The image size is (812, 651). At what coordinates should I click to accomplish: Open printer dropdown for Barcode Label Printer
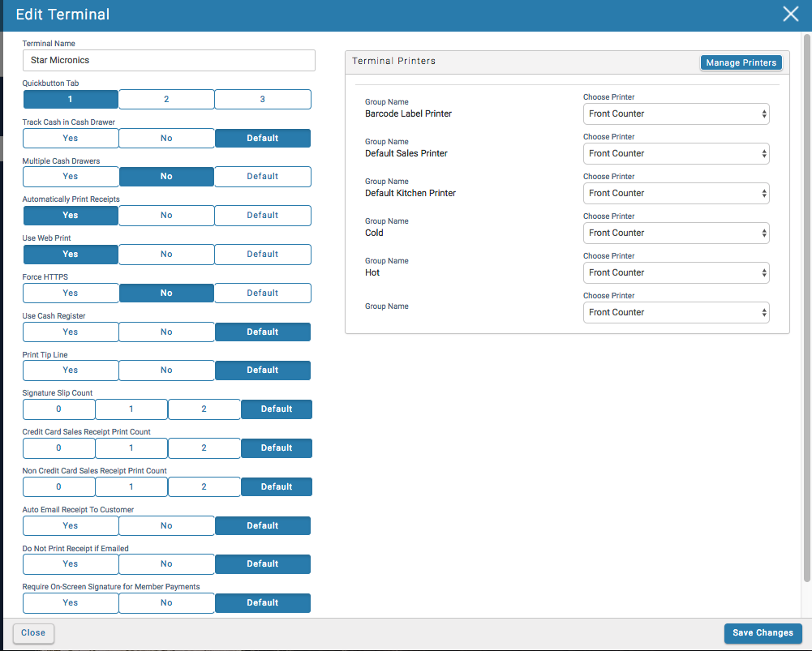coord(676,114)
